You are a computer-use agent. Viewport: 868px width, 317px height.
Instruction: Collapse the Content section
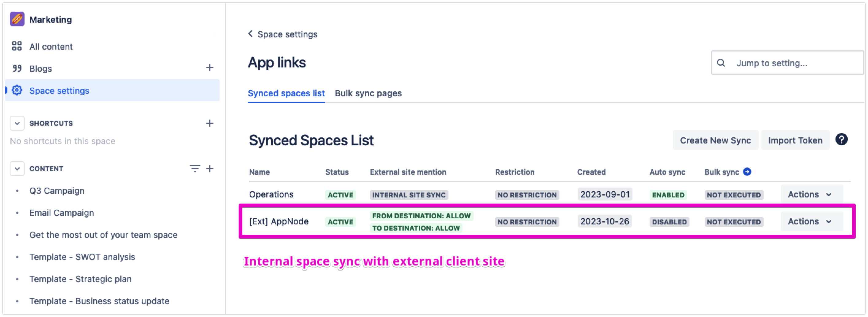17,168
